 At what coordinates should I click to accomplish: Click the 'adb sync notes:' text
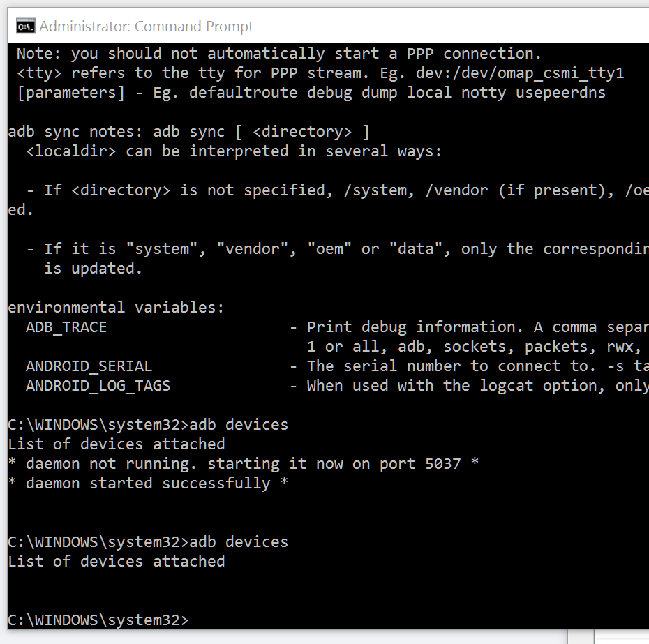[75, 132]
